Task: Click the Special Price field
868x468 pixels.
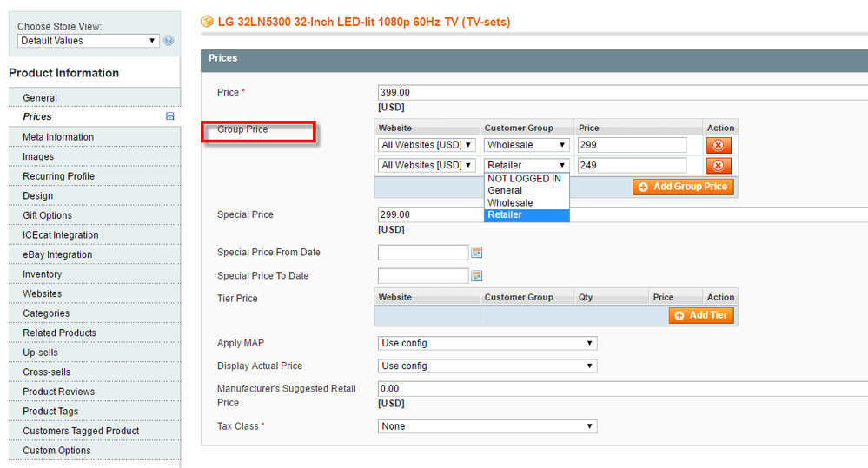Action: coord(623,214)
